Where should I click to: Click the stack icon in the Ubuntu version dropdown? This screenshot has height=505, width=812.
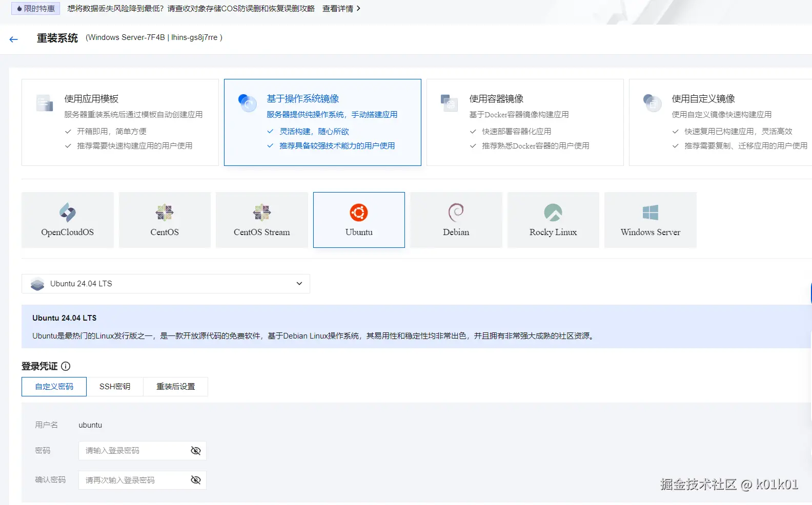tap(37, 284)
